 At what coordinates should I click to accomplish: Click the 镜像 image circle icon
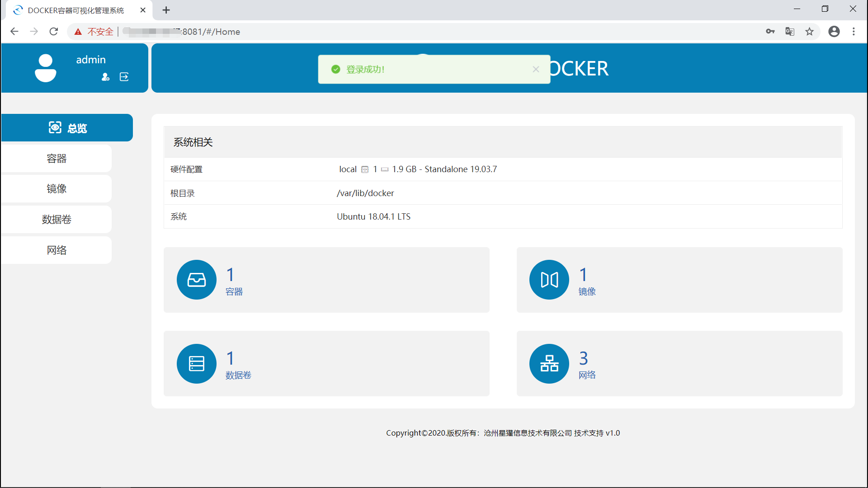click(549, 280)
